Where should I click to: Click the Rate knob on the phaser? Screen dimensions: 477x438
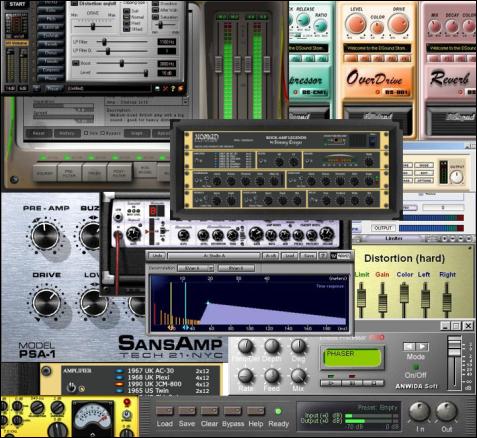(x=245, y=376)
